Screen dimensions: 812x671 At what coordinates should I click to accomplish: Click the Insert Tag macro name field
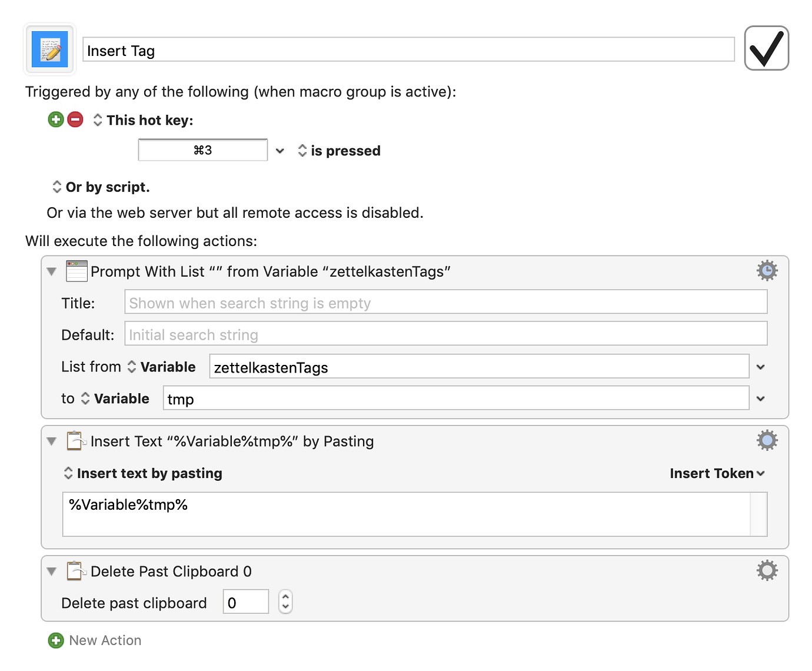pyautogui.click(x=408, y=50)
